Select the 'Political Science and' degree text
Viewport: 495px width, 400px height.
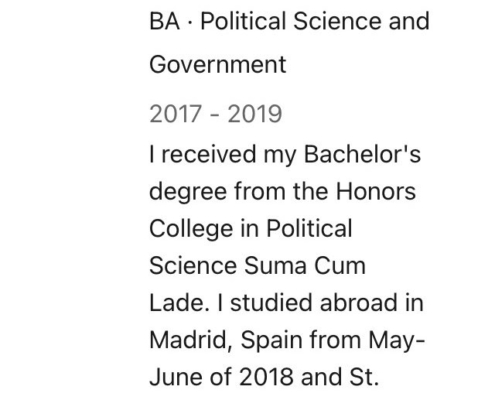click(x=315, y=21)
